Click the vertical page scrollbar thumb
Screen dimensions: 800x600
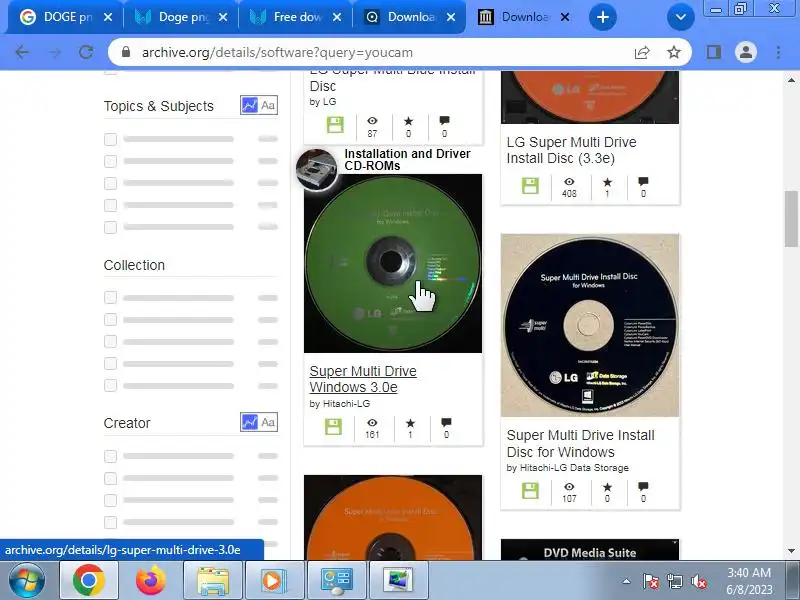791,219
